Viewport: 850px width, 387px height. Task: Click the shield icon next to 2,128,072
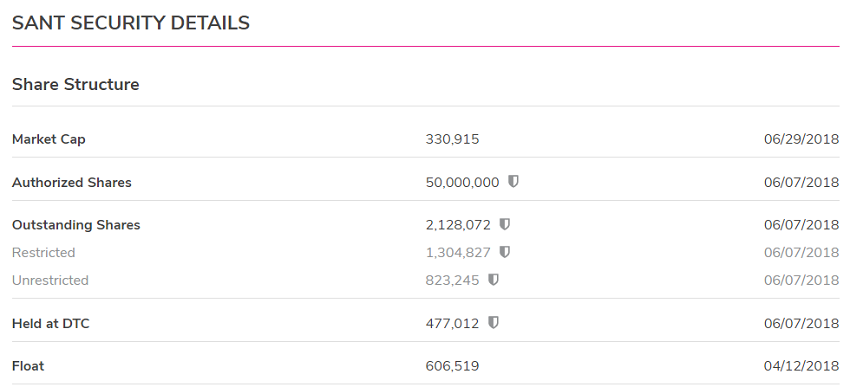click(x=505, y=224)
